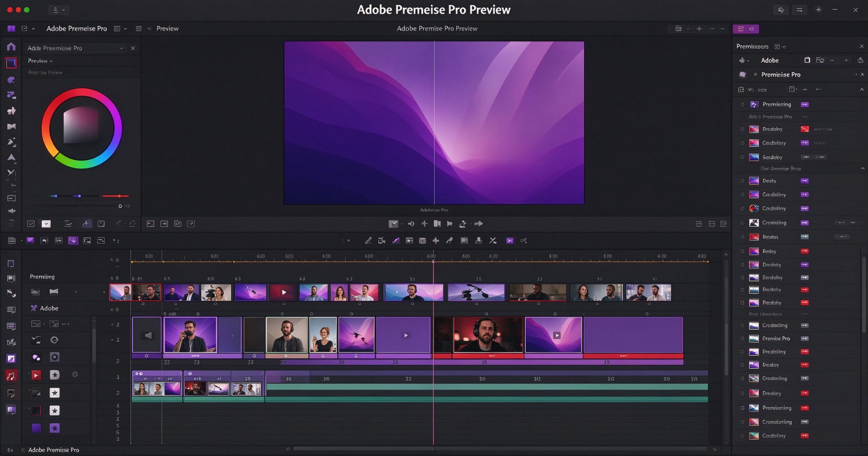The width and height of the screenshot is (868, 456).
Task: Click the monitor icon in timeline left sidebar
Action: 11,393
